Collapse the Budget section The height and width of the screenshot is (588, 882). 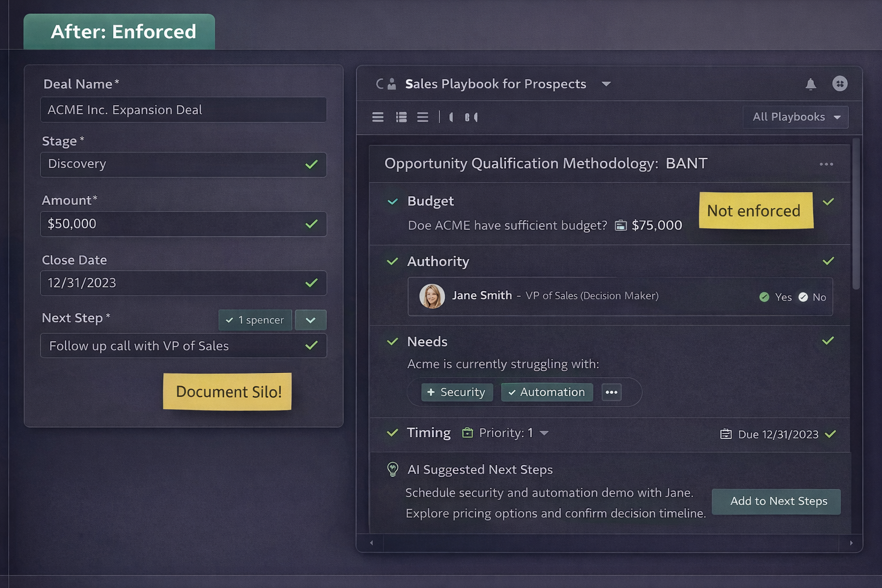click(x=393, y=202)
